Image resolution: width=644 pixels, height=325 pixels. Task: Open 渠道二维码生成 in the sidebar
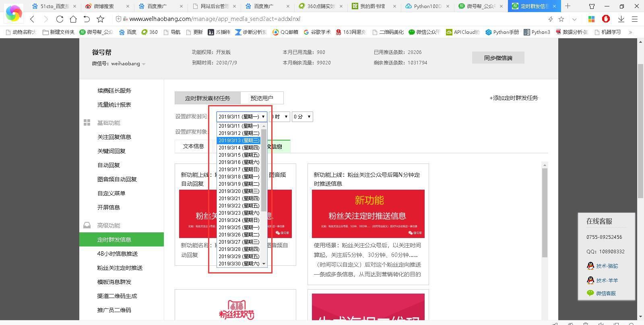click(117, 296)
